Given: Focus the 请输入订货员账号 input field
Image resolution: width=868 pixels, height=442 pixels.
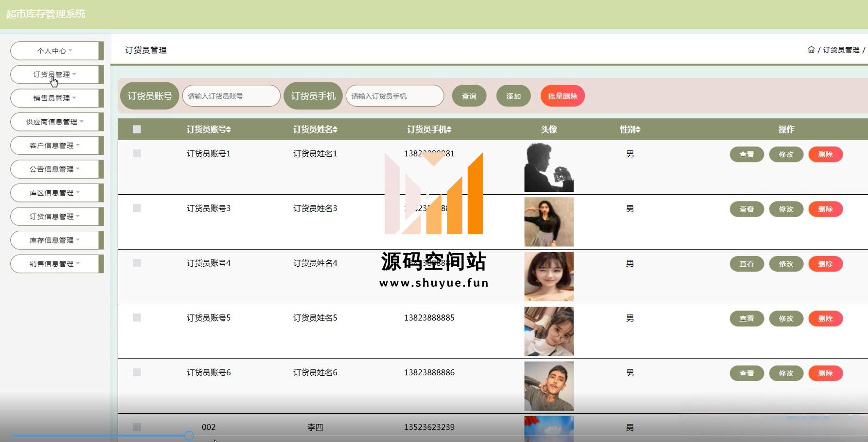Looking at the screenshot, I should [x=231, y=96].
